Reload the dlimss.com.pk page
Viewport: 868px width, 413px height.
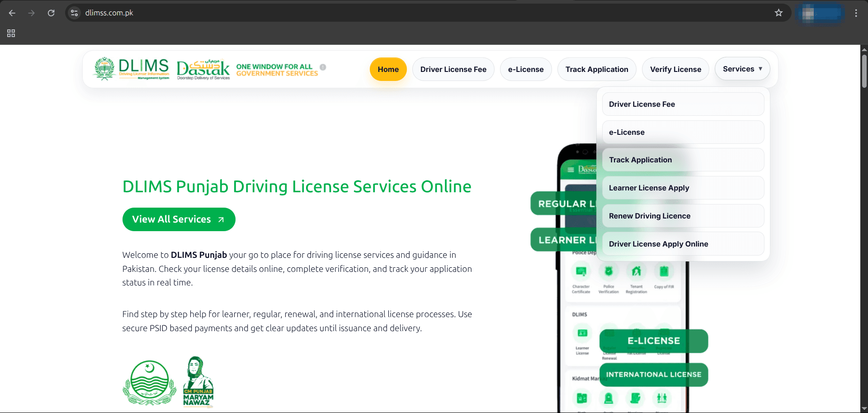pos(51,13)
